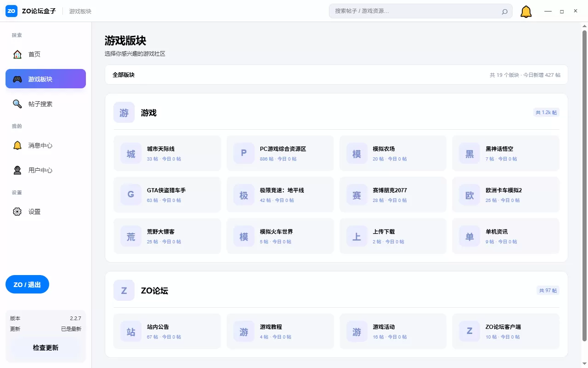Image resolution: width=588 pixels, height=368 pixels.
Task: Click the vertical scrollbar of the page
Action: pyautogui.click(x=584, y=186)
